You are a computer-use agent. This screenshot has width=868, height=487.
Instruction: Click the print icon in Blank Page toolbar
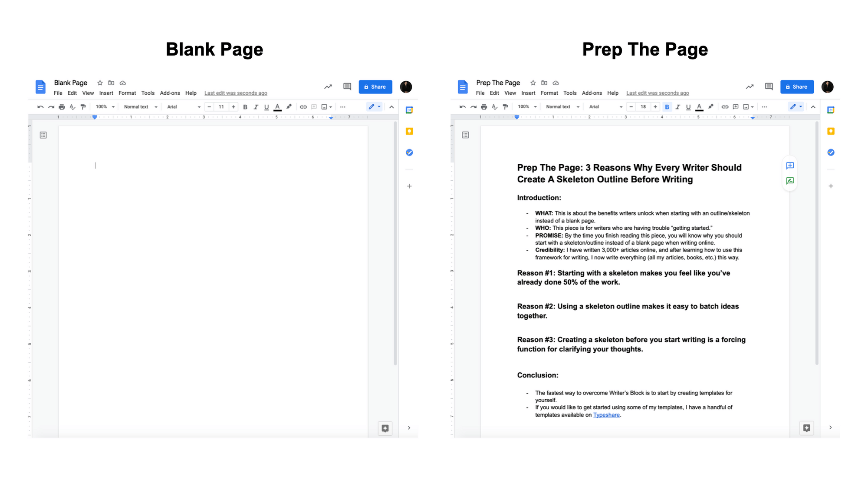(62, 107)
